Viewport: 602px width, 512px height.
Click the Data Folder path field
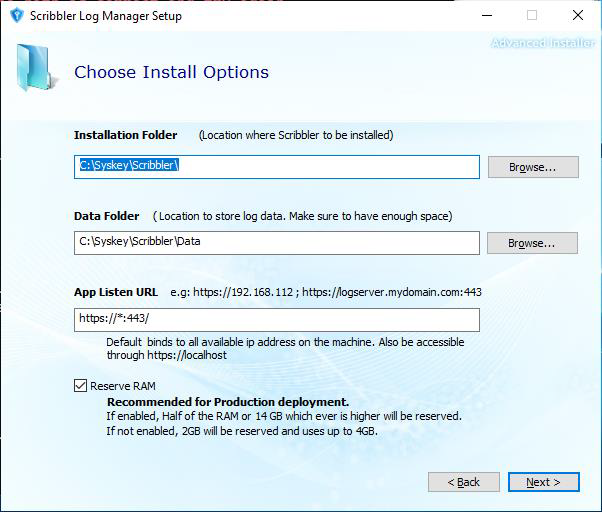click(277, 242)
